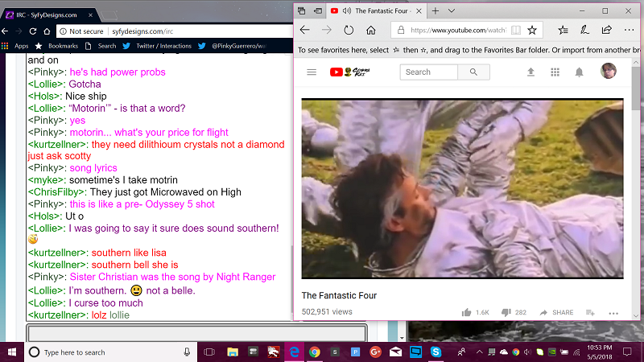Switch to Google Chrome on taskbar
Viewport: 644px width, 362px height.
(x=315, y=352)
